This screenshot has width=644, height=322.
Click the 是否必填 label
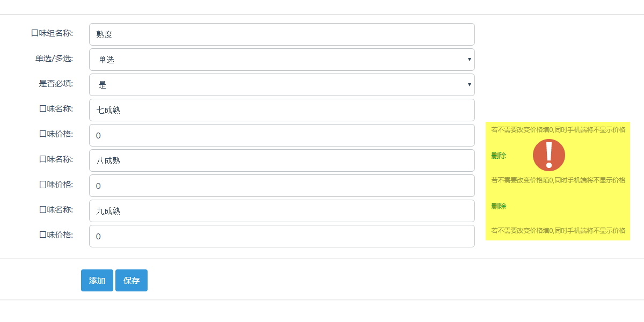click(56, 83)
